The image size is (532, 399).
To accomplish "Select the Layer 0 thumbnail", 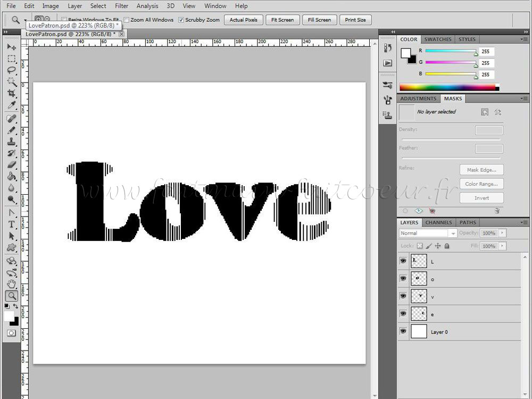I will click(x=419, y=331).
